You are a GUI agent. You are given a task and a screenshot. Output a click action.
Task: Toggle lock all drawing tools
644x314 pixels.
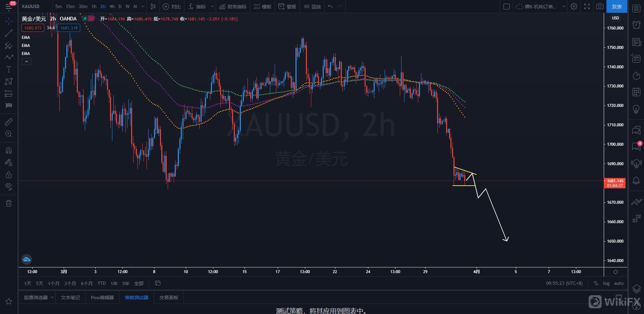click(9, 175)
